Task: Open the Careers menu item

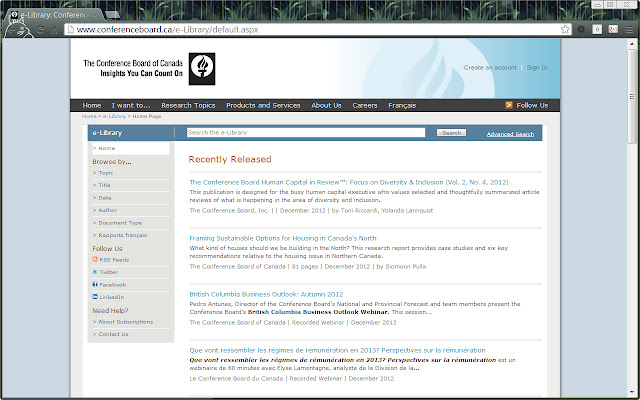Action: [365, 105]
